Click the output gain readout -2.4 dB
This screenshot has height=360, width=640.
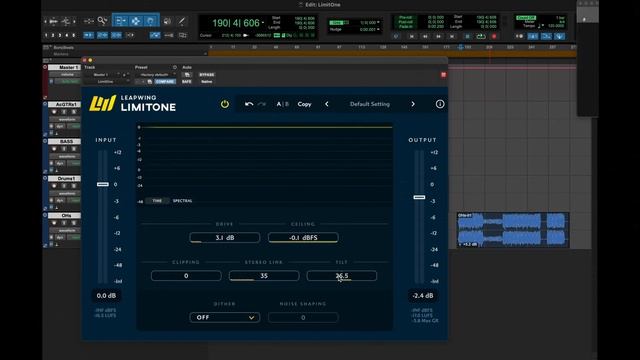click(423, 296)
